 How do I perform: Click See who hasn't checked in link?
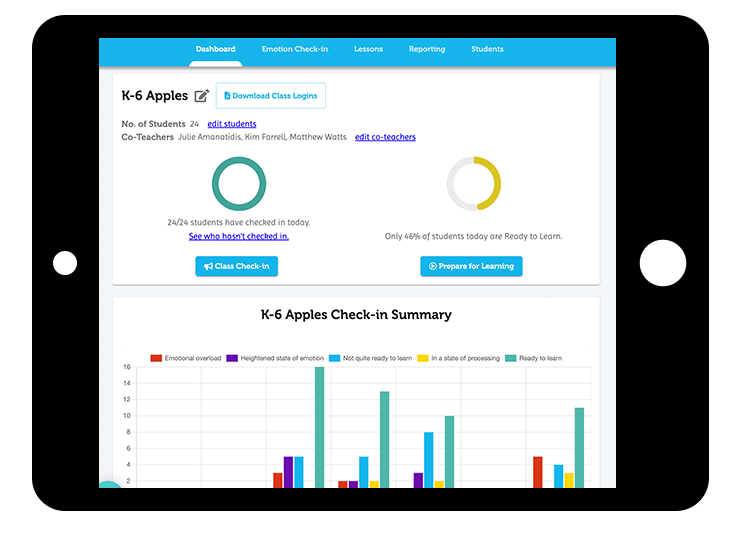(238, 236)
